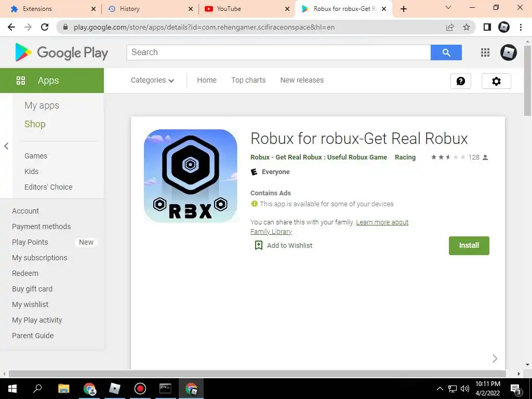Open Payment methods link
The width and height of the screenshot is (532, 399).
(x=42, y=227)
